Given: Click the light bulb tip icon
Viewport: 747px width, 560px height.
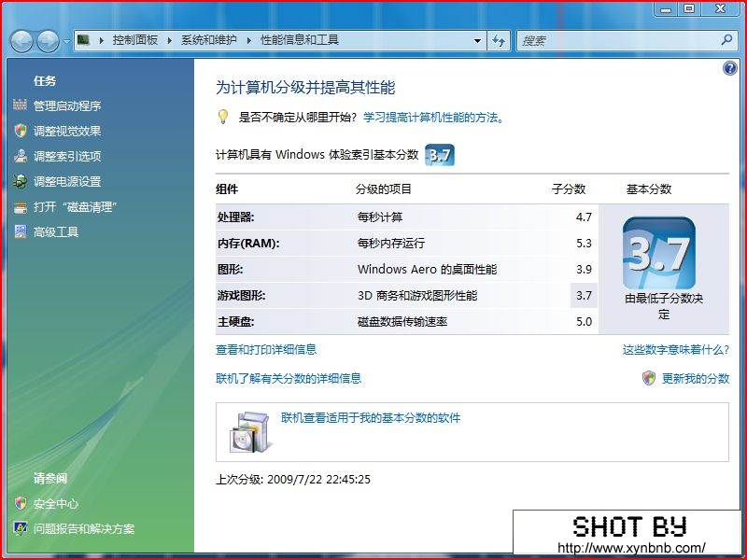Looking at the screenshot, I should 222,118.
